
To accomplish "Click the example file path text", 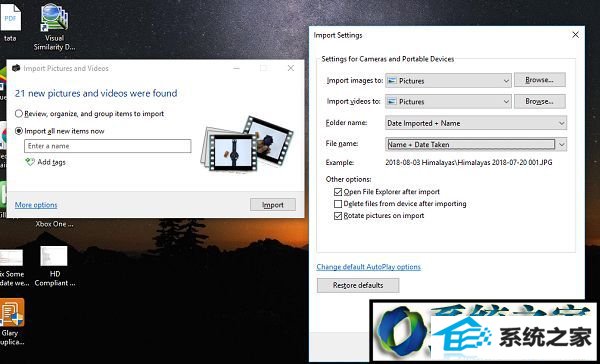I will (x=469, y=162).
